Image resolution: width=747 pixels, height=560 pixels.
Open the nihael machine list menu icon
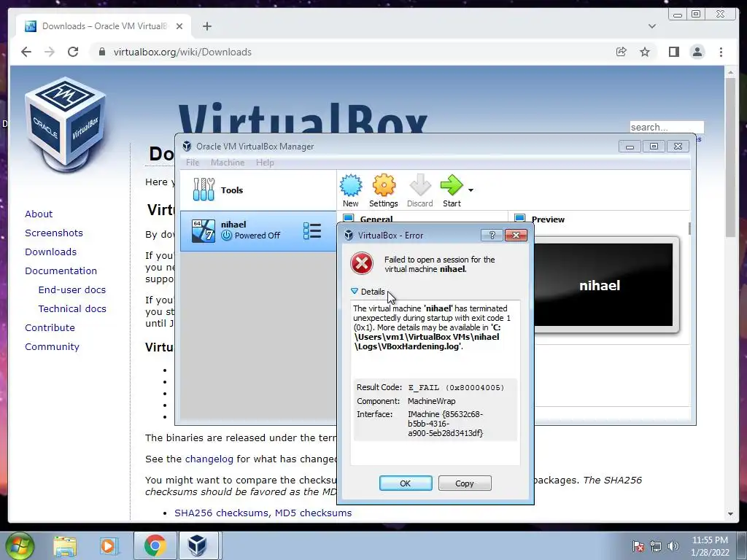[x=312, y=231]
